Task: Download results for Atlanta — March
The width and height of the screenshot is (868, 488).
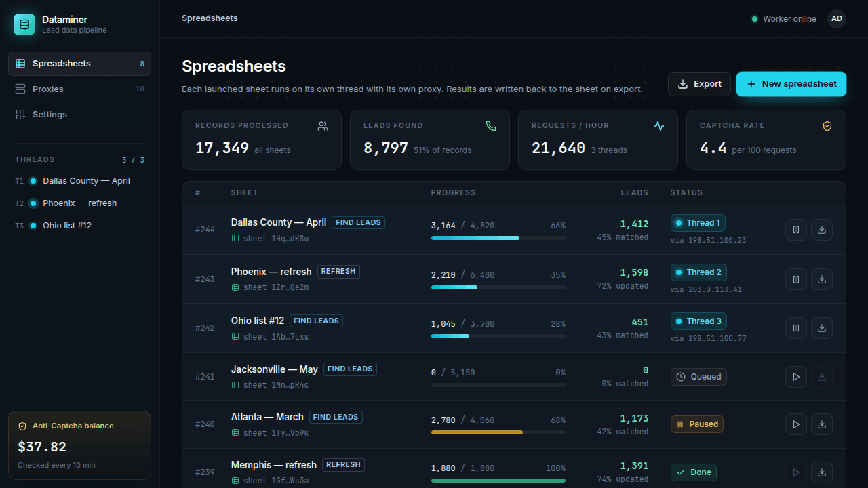Action: 822,424
